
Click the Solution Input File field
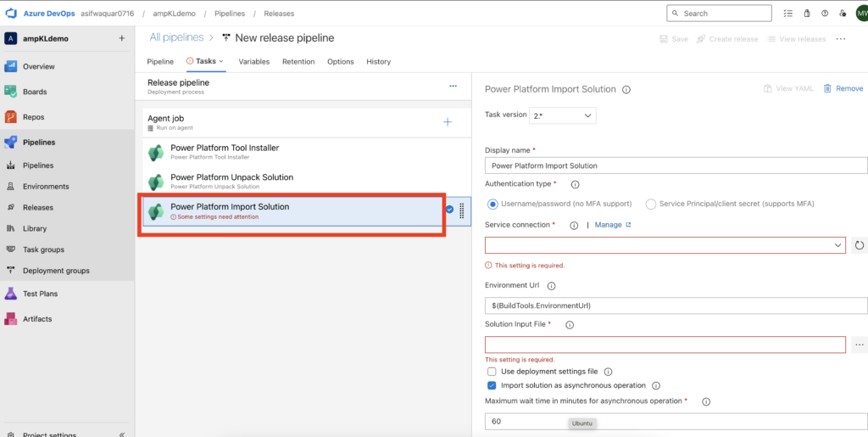(665, 345)
